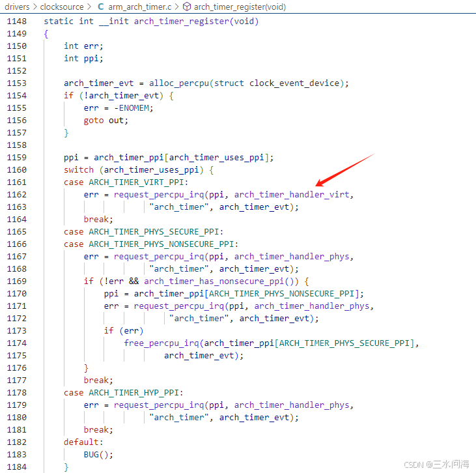Click case ARCH_TIMER_PHYS_SECURE_PPI label
The image size is (476, 473).
[143, 232]
